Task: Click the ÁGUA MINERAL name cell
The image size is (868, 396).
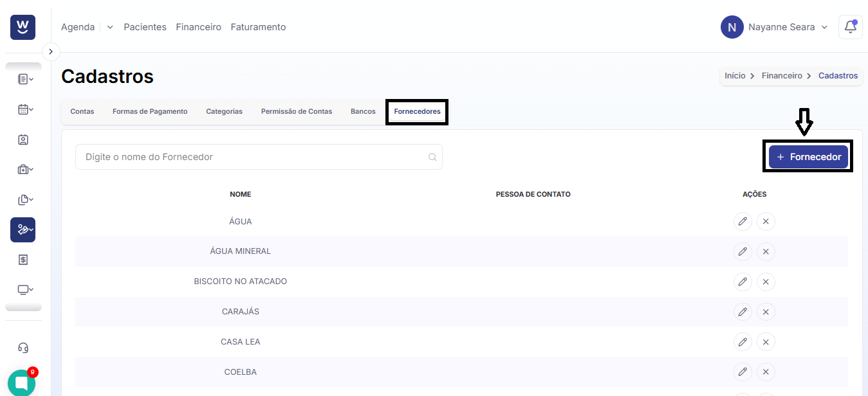Action: pyautogui.click(x=241, y=251)
